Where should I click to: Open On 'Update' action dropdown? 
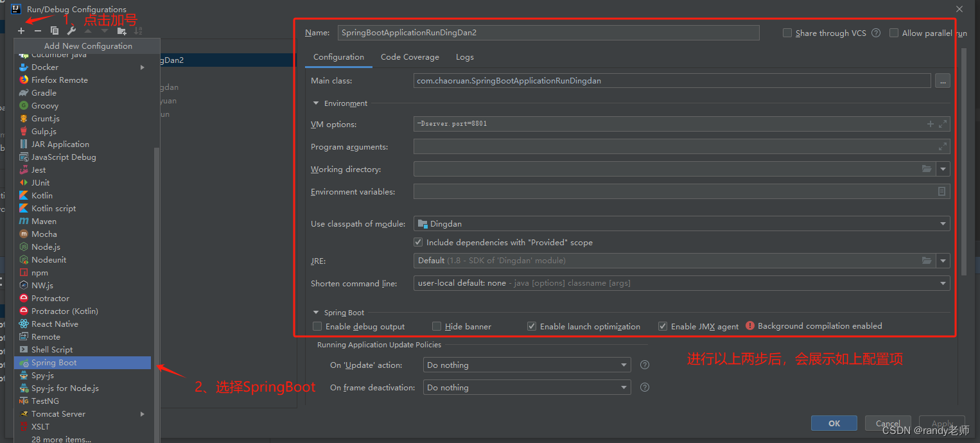(527, 365)
